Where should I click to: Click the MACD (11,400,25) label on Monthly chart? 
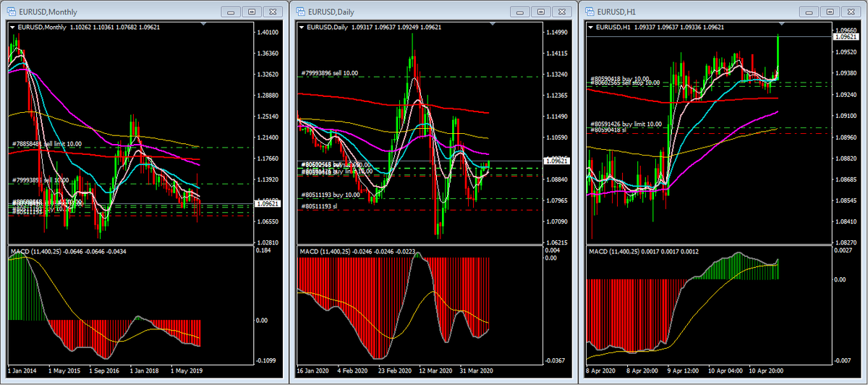coord(36,251)
